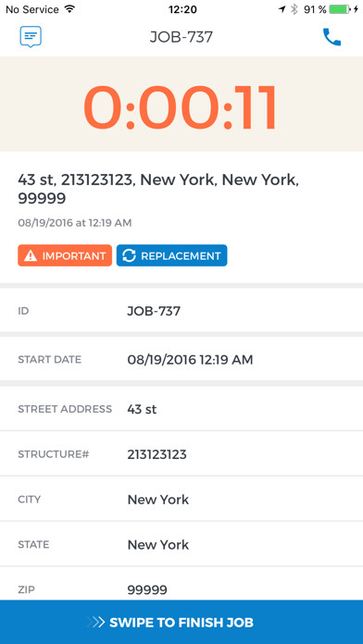The height and width of the screenshot is (644, 363).
Task: Open the Street Address row 43 st
Action: [x=181, y=409]
